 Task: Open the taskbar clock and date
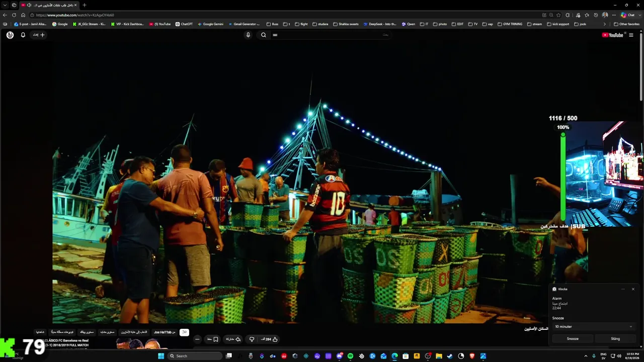pyautogui.click(x=633, y=356)
